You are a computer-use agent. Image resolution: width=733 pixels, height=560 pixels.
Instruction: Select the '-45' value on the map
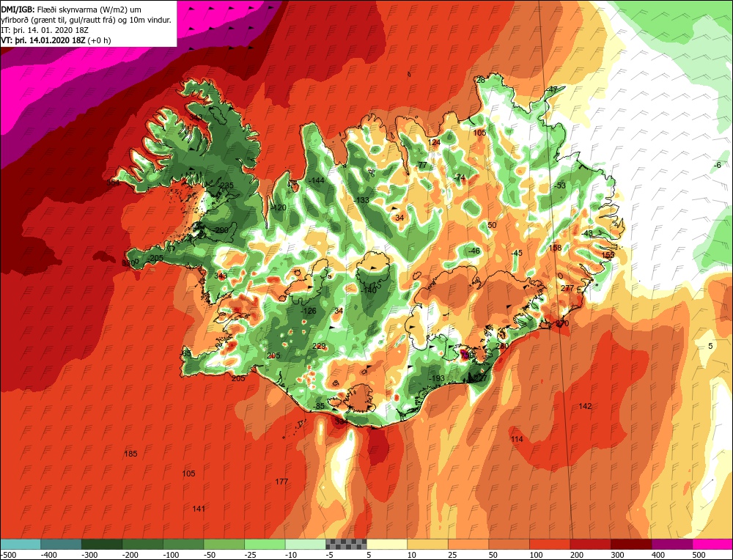[517, 254]
